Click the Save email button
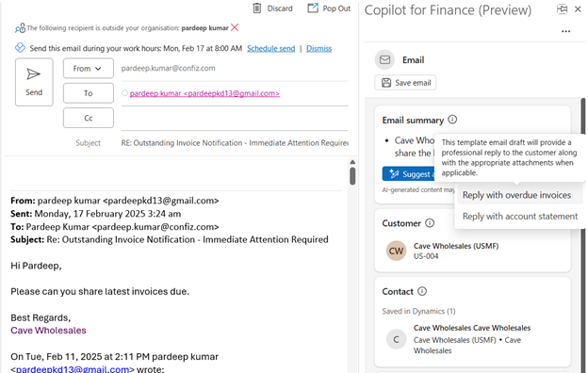The height and width of the screenshot is (373, 588). (x=405, y=83)
